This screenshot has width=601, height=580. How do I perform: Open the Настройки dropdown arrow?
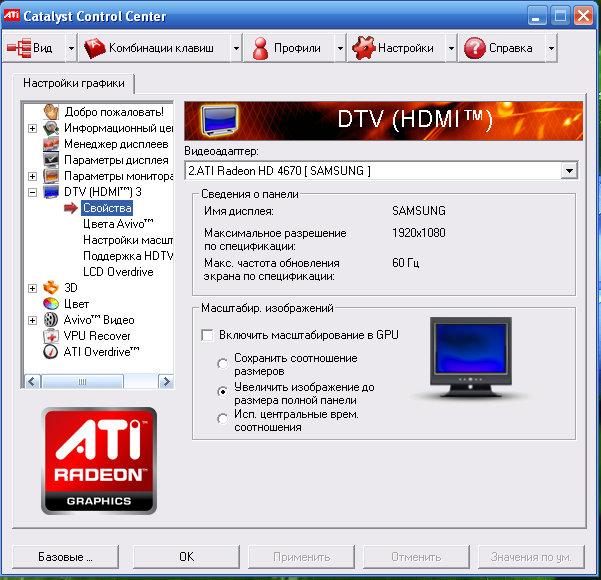452,48
